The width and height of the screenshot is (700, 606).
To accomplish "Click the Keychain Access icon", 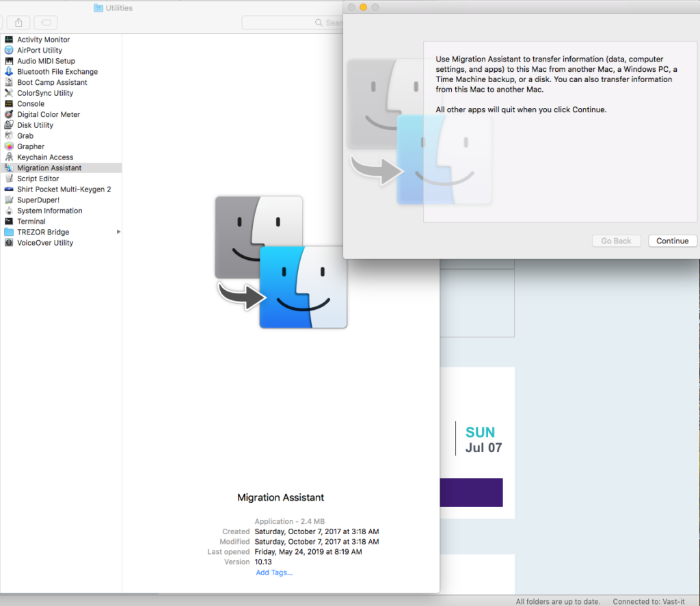I will [9, 157].
